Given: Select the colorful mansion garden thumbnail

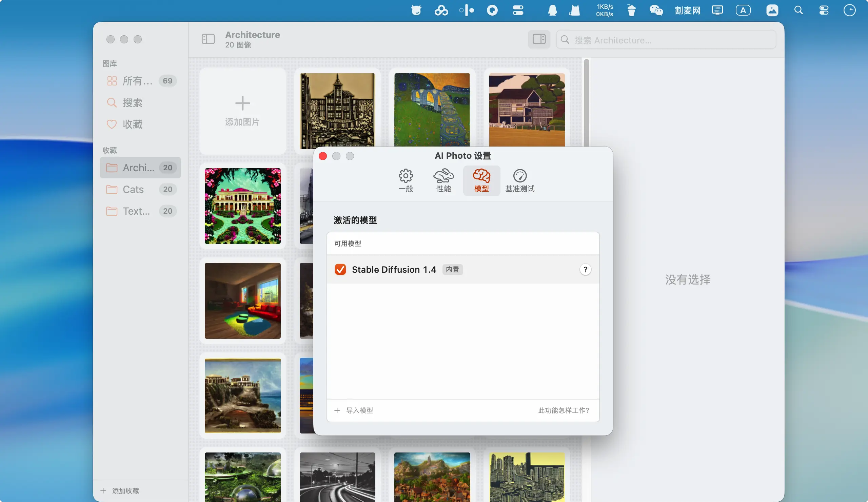Looking at the screenshot, I should click(242, 206).
